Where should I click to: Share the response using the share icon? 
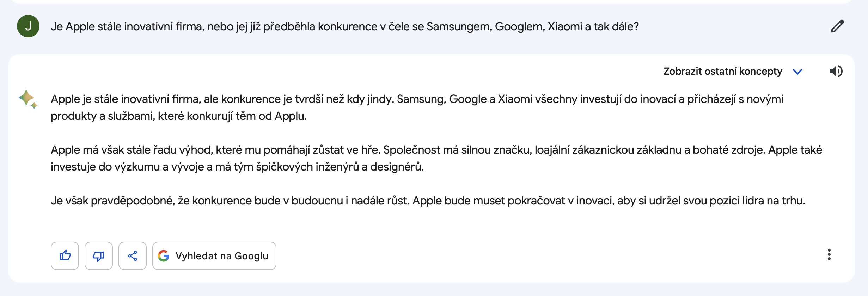[133, 255]
